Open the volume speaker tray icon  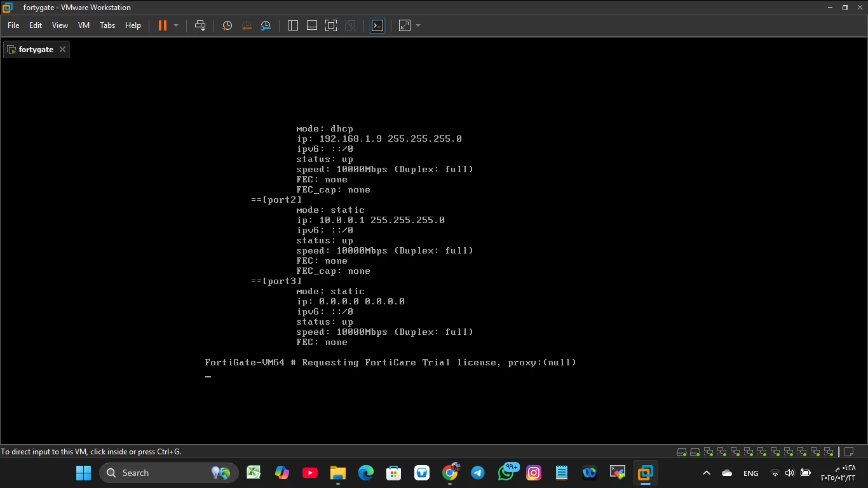point(790,473)
